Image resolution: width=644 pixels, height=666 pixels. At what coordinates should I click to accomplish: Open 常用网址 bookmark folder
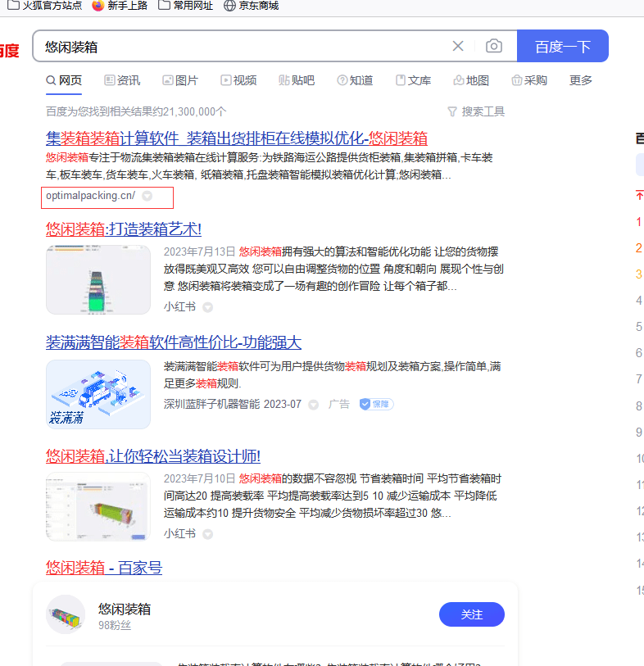(x=186, y=6)
